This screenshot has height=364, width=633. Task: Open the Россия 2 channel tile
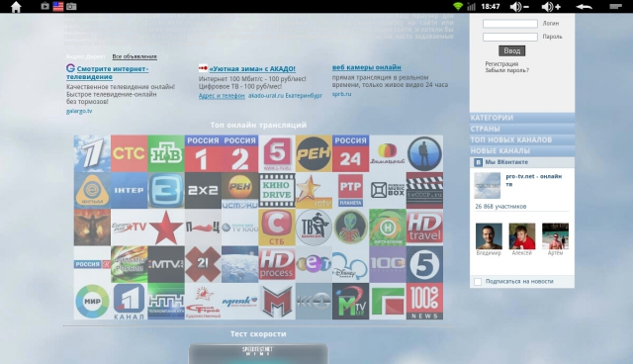(239, 153)
